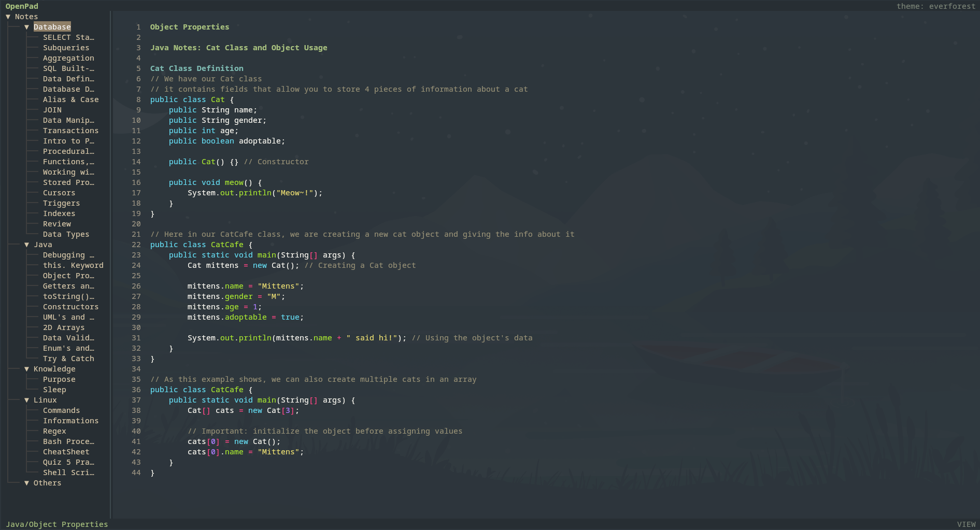Open the SELECT Sta… note

68,37
